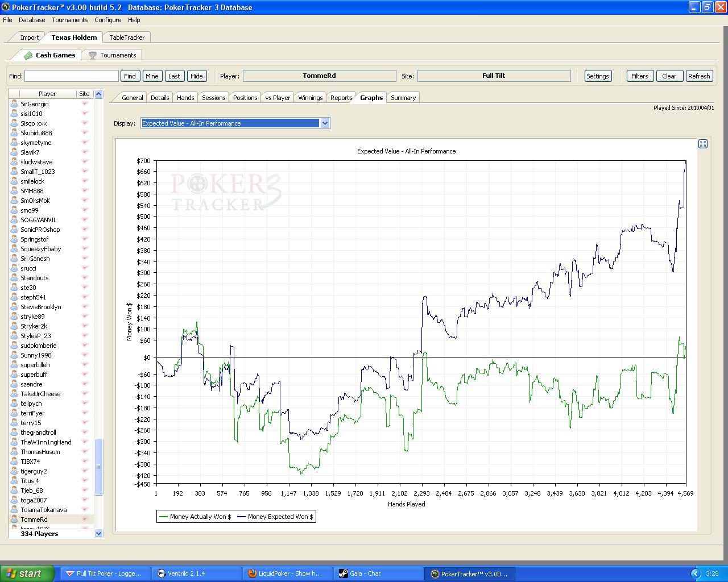
Task: Select player superbilleh in the list
Action: pos(51,365)
